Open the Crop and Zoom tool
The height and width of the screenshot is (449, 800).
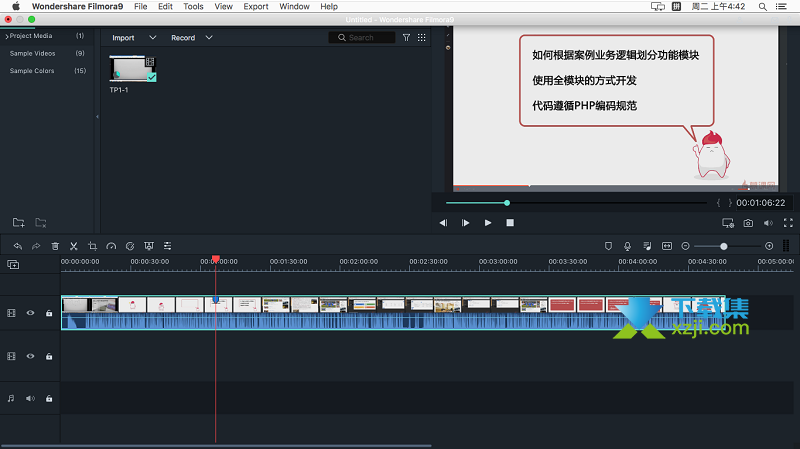(x=92, y=246)
